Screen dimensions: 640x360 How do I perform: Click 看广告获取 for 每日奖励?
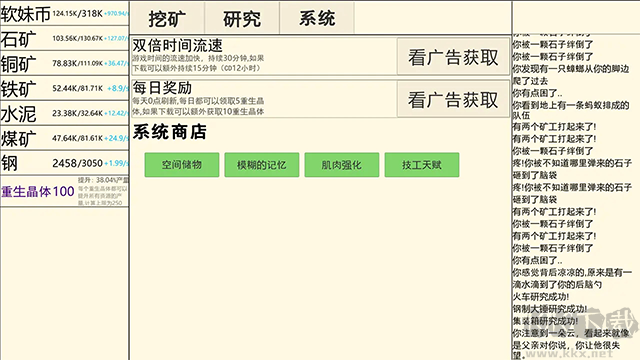pos(453,99)
